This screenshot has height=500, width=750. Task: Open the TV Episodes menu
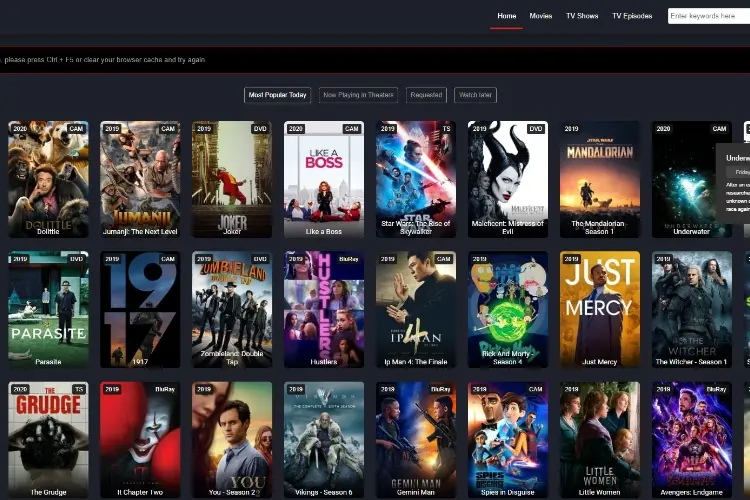point(632,16)
